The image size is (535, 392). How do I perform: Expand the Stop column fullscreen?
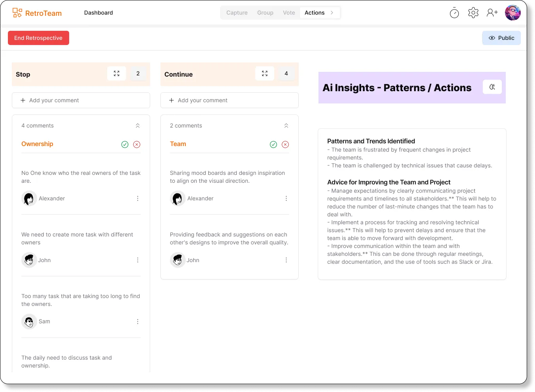click(x=117, y=73)
